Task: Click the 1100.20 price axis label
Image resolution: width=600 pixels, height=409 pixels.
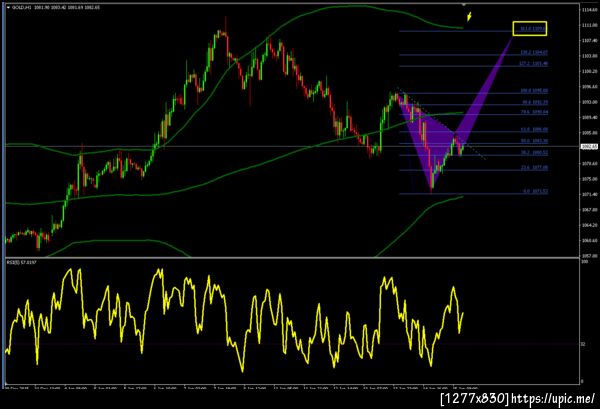Action: (589, 71)
